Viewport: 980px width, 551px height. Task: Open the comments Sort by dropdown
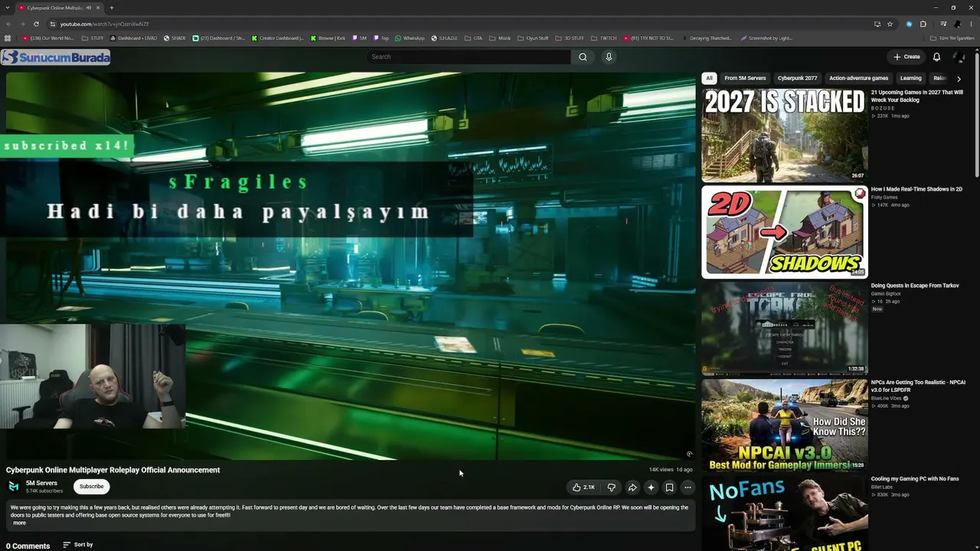click(78, 545)
